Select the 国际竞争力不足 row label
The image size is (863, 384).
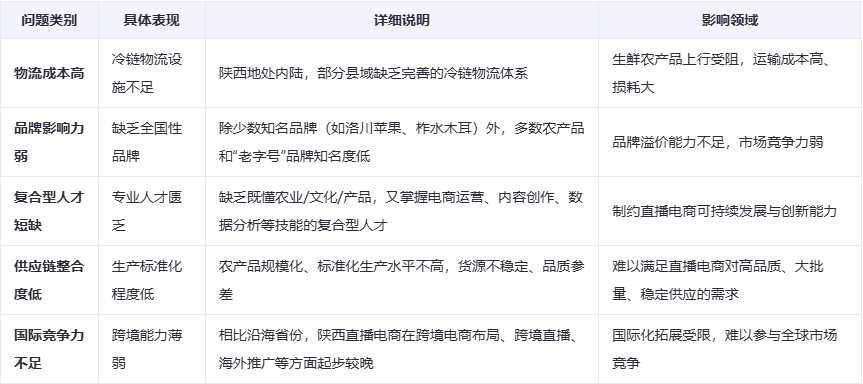pos(50,349)
